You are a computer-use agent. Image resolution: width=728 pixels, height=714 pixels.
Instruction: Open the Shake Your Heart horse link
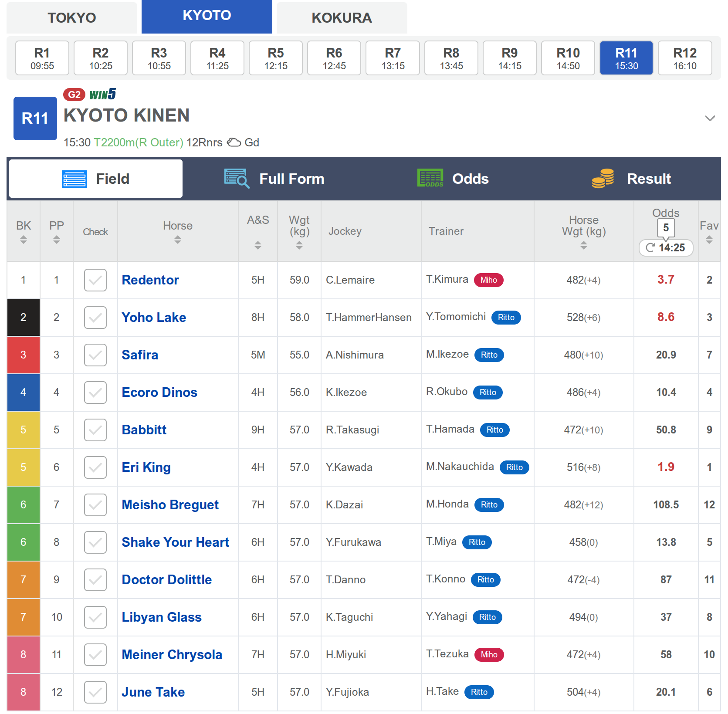176,542
